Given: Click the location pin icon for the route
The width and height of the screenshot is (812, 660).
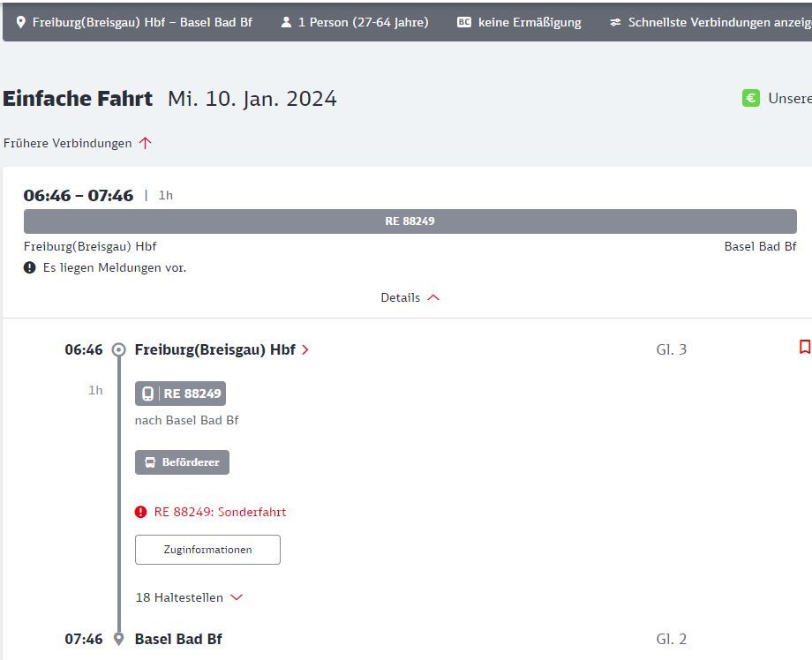Looking at the screenshot, I should point(20,22).
